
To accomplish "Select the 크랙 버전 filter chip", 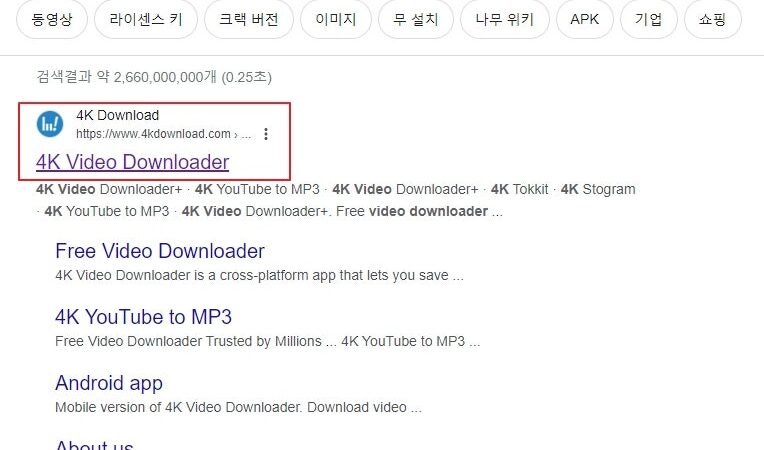I will coord(249,19).
